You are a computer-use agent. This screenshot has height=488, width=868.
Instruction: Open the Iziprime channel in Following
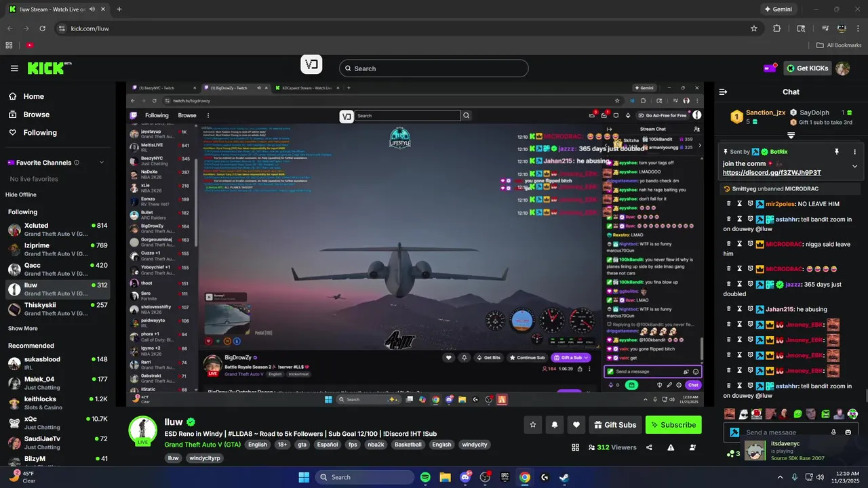coord(58,249)
